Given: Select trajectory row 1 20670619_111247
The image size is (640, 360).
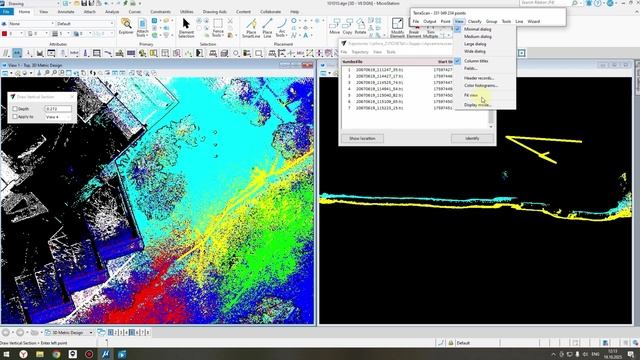Looking at the screenshot, I should 398,70.
